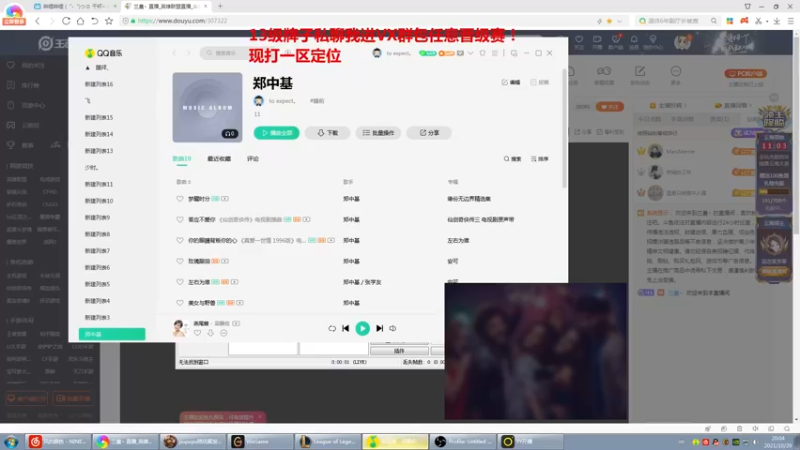800x450 pixels.
Task: Toggle heart on 左右为难 song row
Action: 180,282
